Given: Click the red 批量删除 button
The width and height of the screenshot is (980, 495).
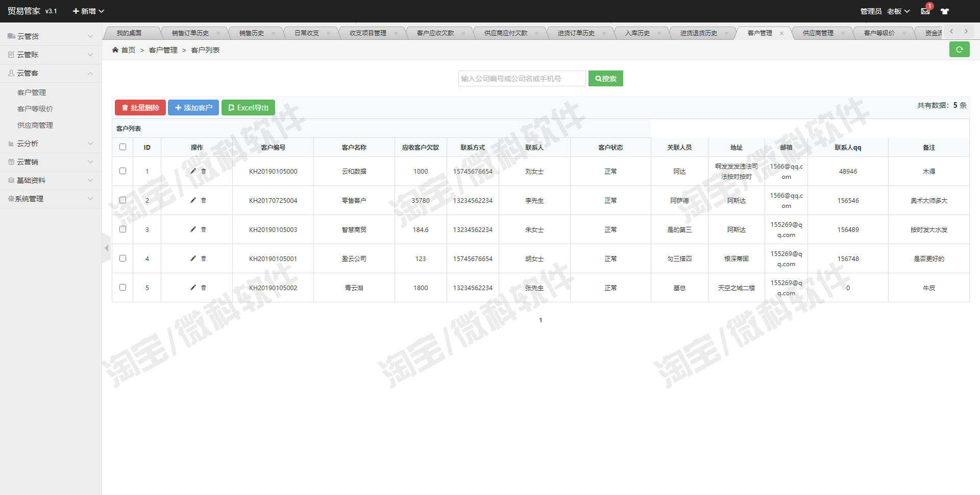Looking at the screenshot, I should click(140, 108).
